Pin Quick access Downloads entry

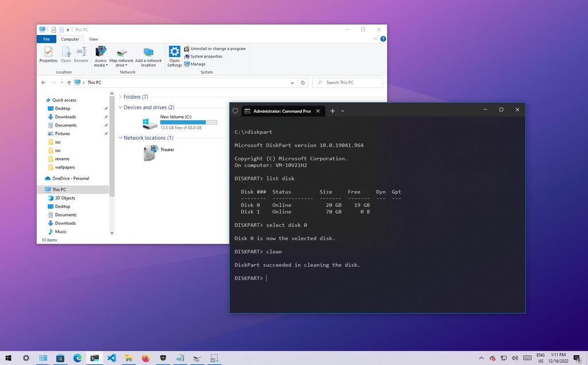pos(106,117)
